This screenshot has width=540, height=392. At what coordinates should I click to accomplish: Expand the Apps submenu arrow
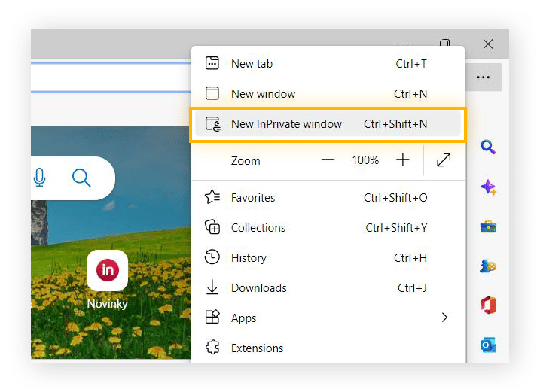pyautogui.click(x=444, y=318)
